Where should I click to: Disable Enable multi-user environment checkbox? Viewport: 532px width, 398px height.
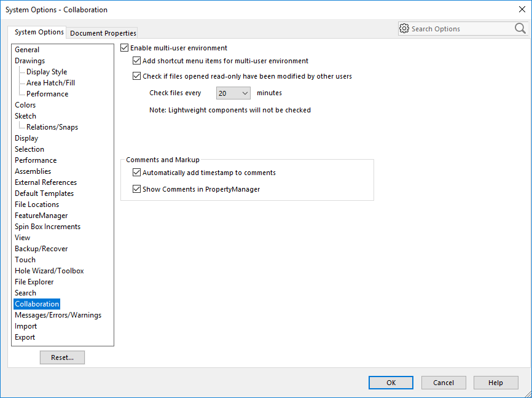(x=125, y=48)
